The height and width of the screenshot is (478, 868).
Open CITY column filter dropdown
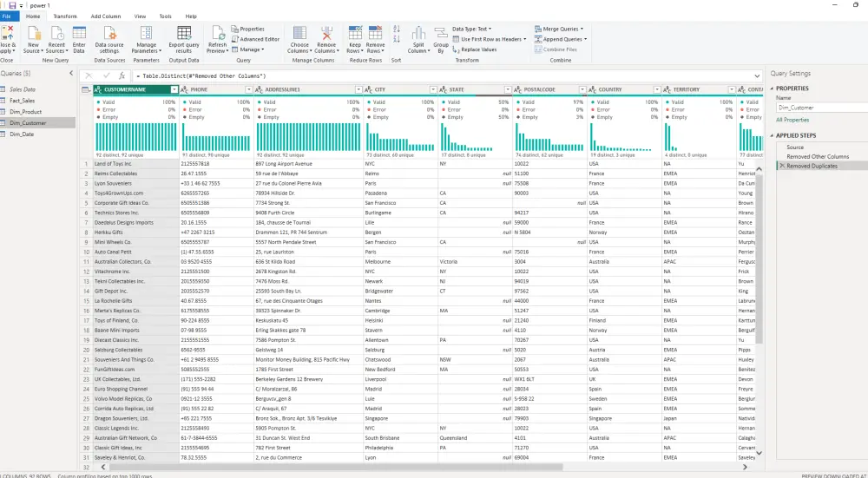tap(433, 89)
